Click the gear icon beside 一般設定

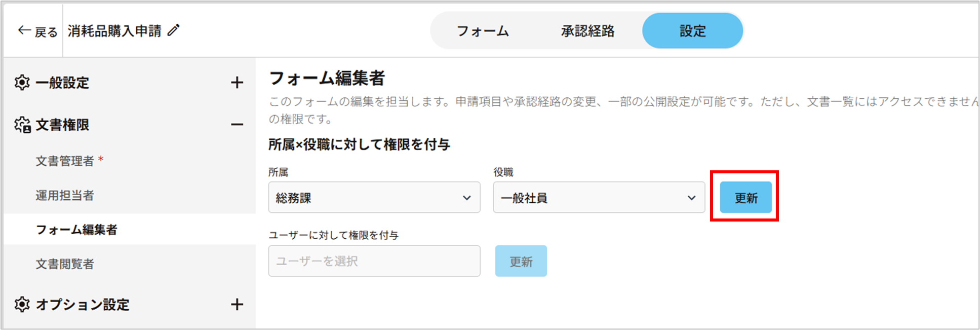pyautogui.click(x=22, y=83)
